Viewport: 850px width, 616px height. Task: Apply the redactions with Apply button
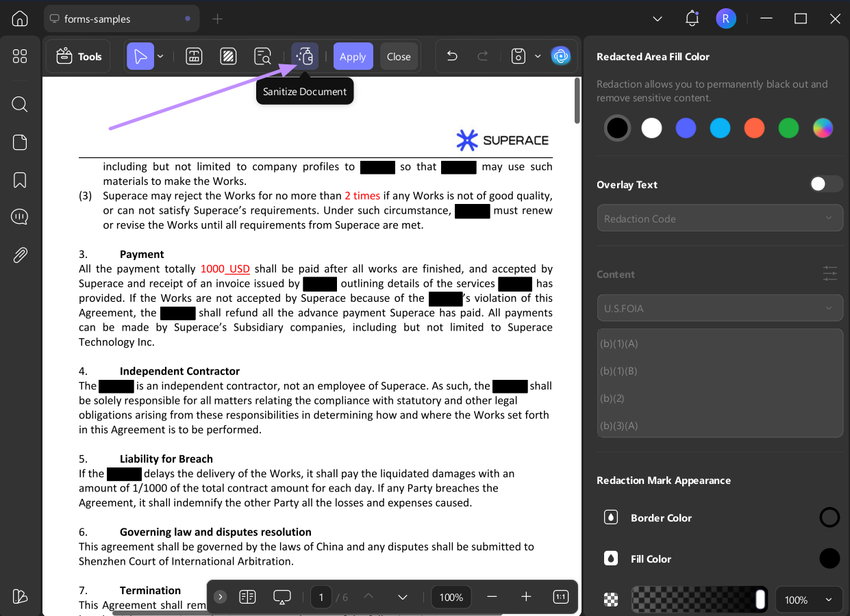pos(353,56)
